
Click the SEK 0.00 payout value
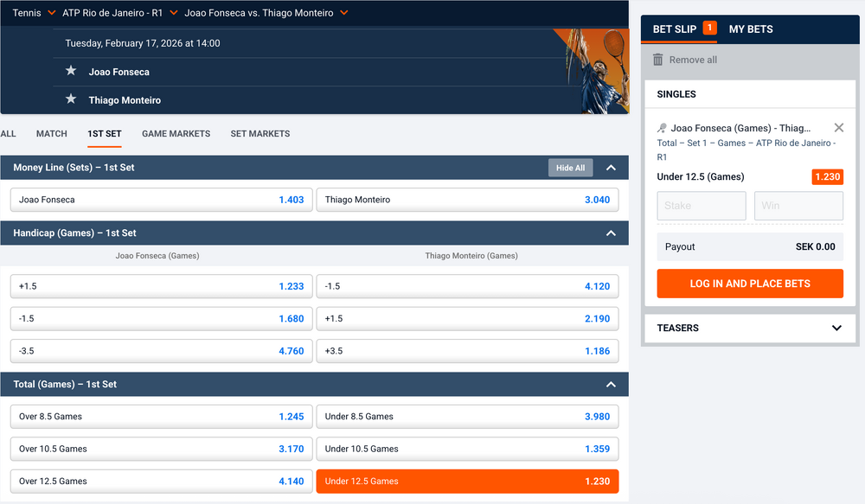pos(815,246)
